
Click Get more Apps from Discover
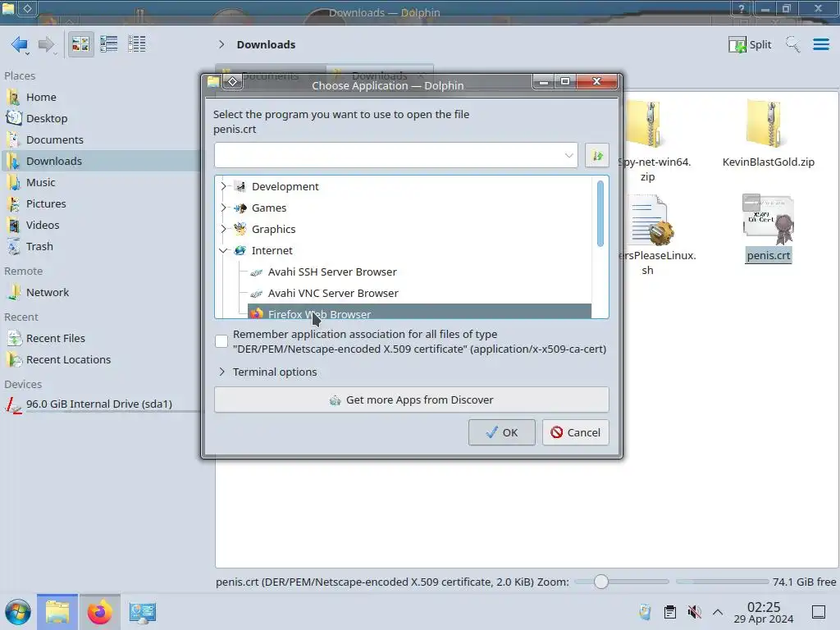412,399
